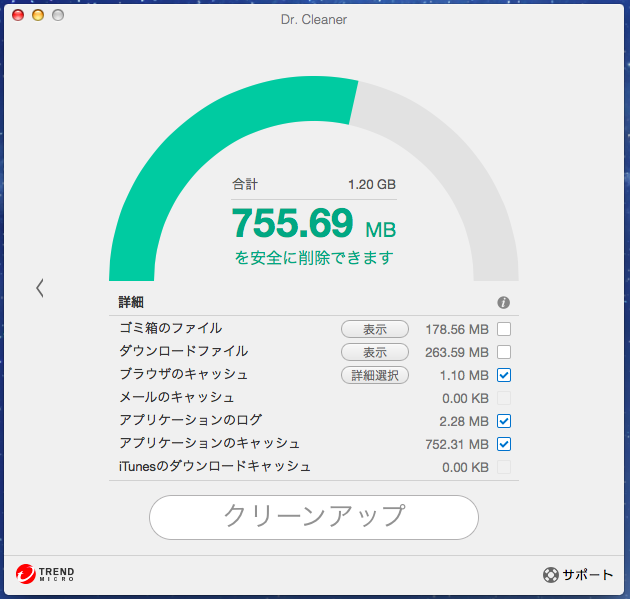Image resolution: width=630 pixels, height=599 pixels.
Task: Minimize the Dr. Cleaner window
Action: (37, 16)
